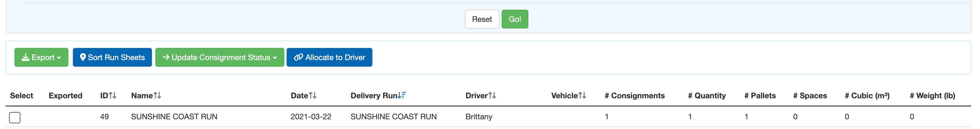Image resolution: width=980 pixels, height=129 pixels.
Task: Click the Brittany driver cell
Action: 479,117
